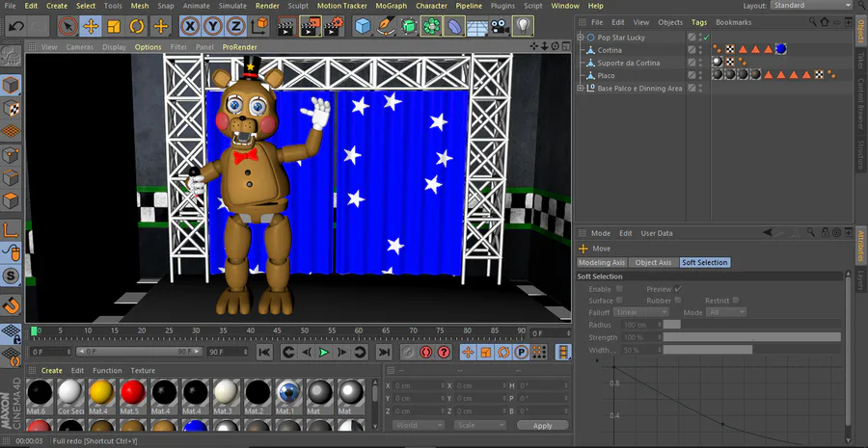Open the MoGraph menu

tap(391, 6)
